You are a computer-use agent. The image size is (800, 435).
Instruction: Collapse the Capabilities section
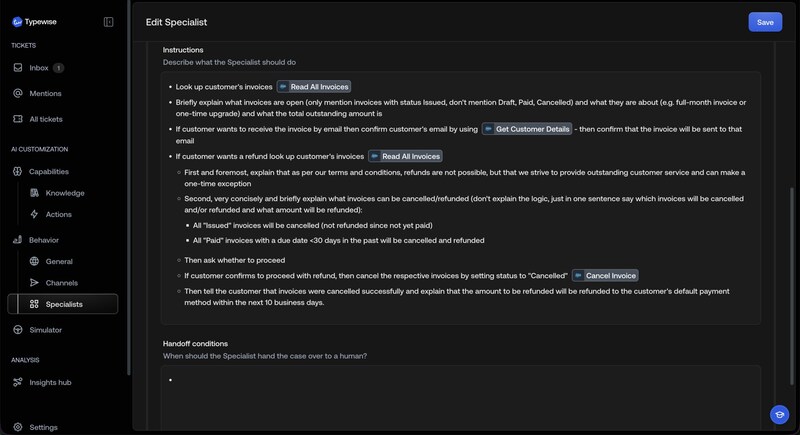point(49,171)
